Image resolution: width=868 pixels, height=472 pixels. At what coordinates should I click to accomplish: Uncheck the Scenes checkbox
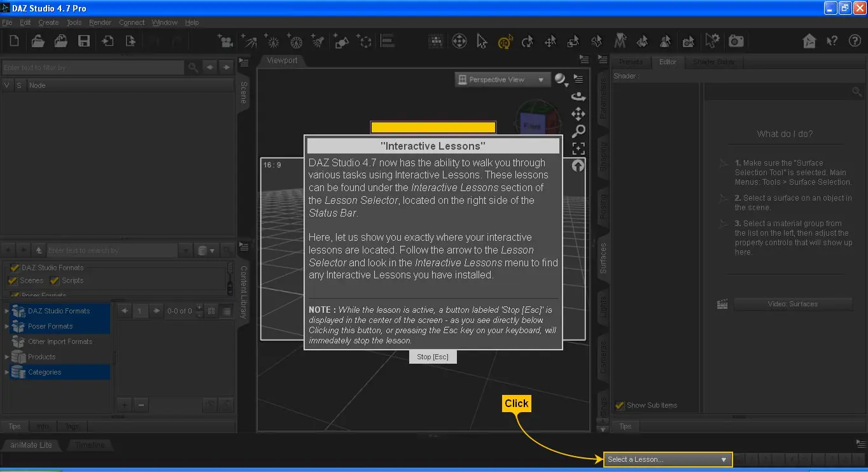(12, 281)
